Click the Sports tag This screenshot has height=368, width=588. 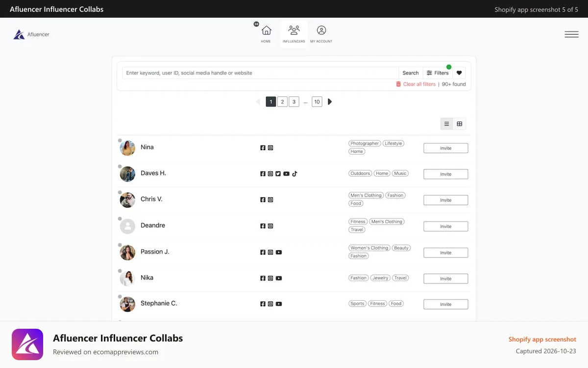357,304
